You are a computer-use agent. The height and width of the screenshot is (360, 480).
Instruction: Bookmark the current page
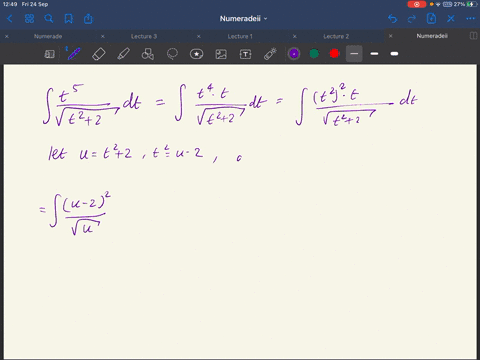pos(69,19)
